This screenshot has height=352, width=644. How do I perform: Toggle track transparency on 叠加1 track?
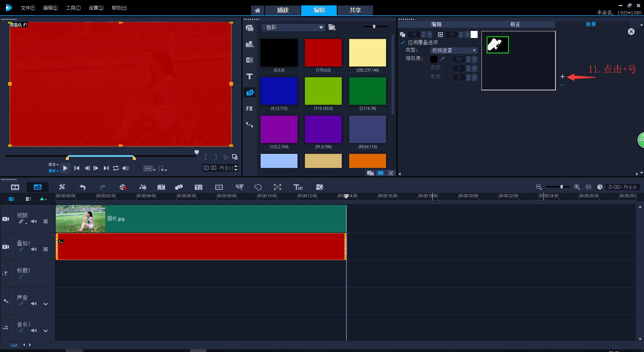(46, 249)
